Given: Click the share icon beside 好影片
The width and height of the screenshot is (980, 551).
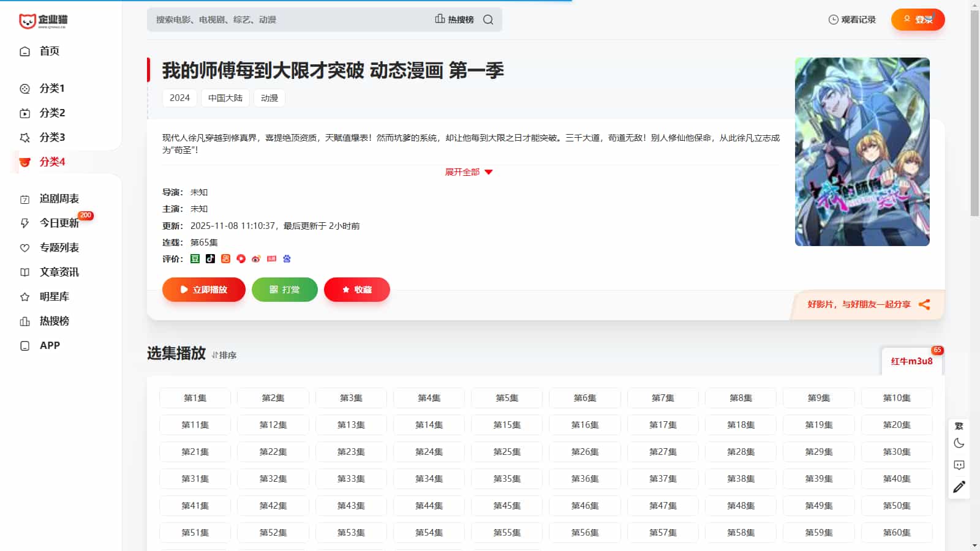Looking at the screenshot, I should tap(924, 304).
